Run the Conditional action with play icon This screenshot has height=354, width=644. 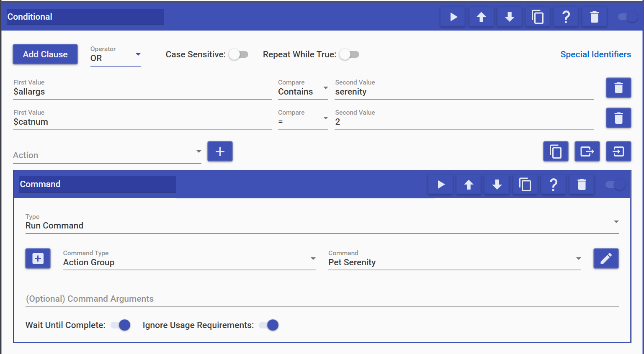[453, 17]
